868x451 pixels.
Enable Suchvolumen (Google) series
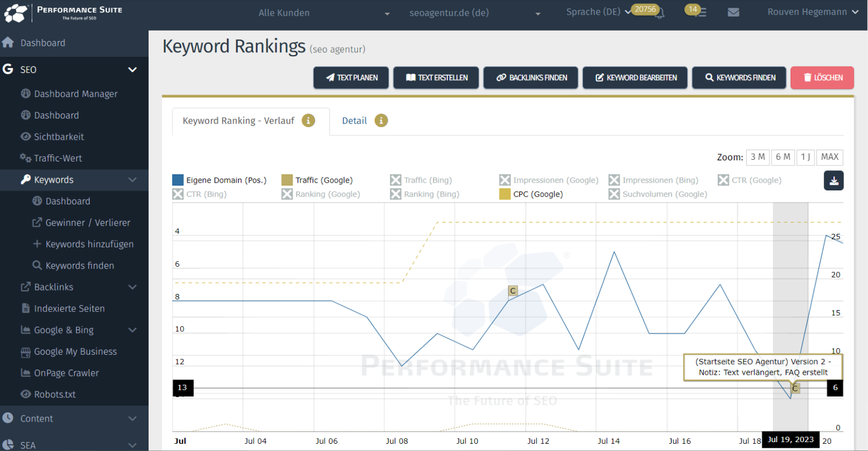coord(658,194)
